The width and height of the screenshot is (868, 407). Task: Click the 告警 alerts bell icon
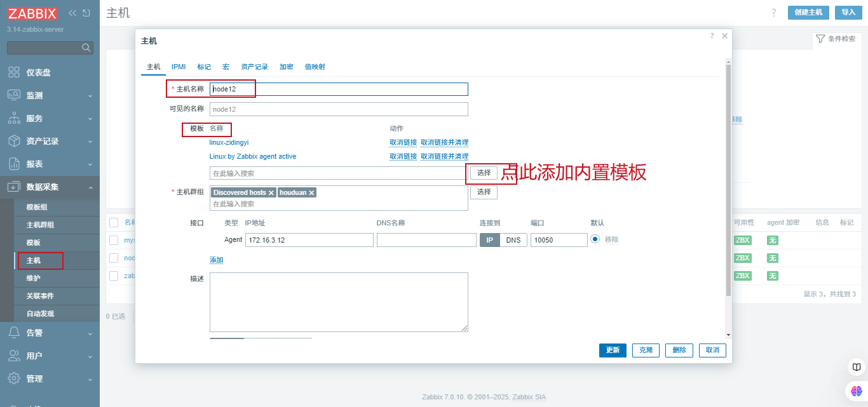tap(14, 333)
